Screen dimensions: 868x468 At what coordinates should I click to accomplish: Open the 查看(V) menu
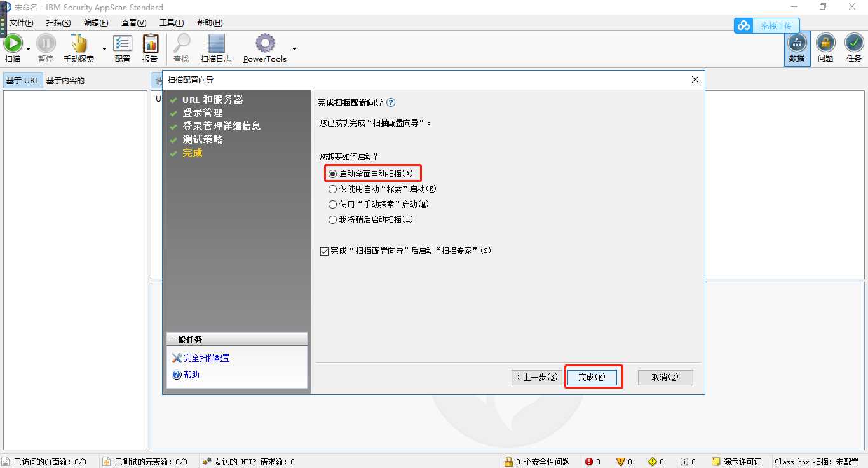(133, 23)
